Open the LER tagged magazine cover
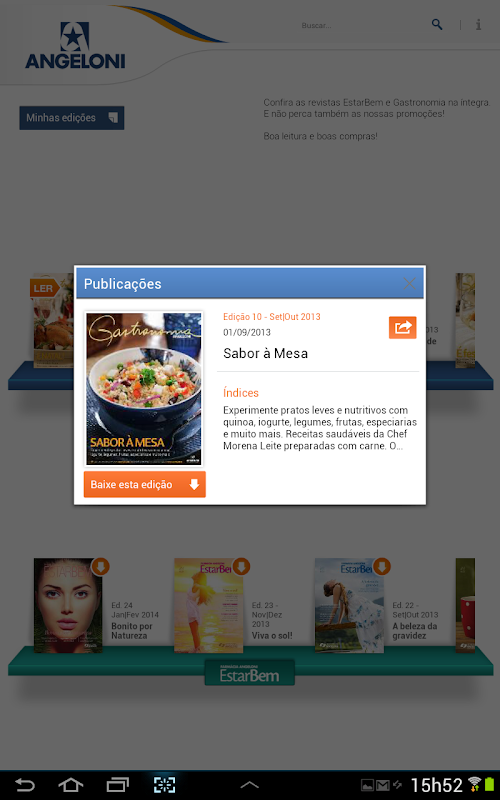 click(x=53, y=320)
